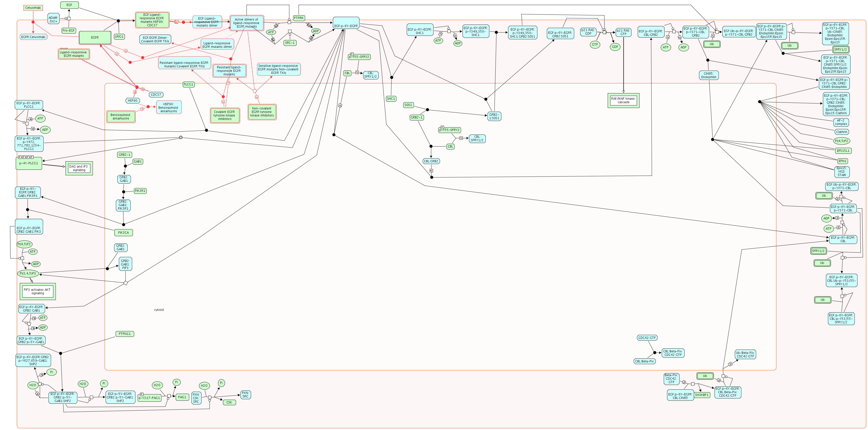Image resolution: width=868 pixels, height=430 pixels.
Task: Click the cytosol compartment label
Action: pyautogui.click(x=159, y=310)
